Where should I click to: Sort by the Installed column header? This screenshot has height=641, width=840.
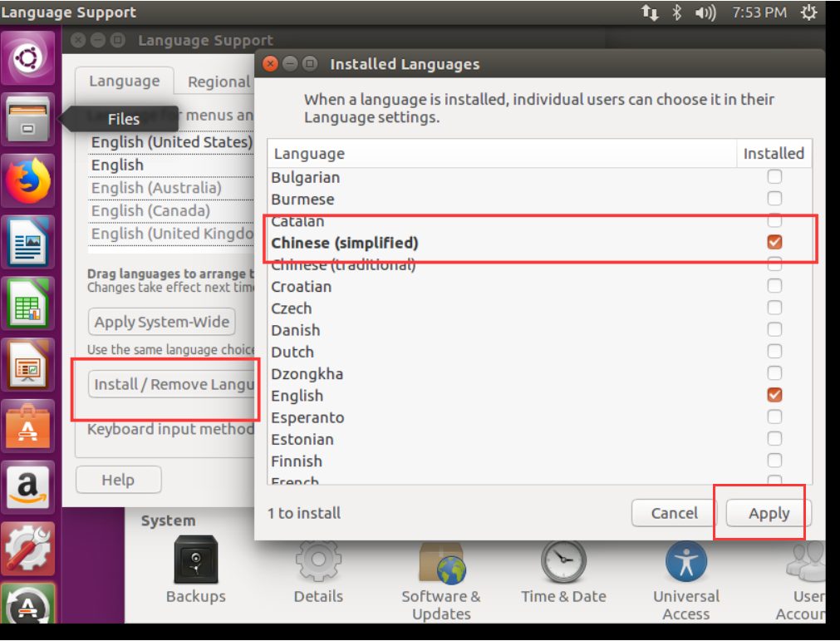[774, 153]
